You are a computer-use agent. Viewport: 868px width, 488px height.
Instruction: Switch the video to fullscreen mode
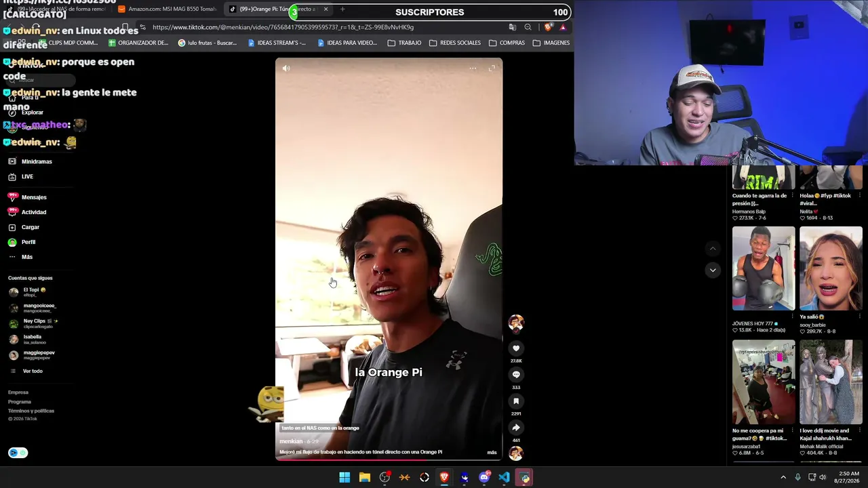point(492,68)
